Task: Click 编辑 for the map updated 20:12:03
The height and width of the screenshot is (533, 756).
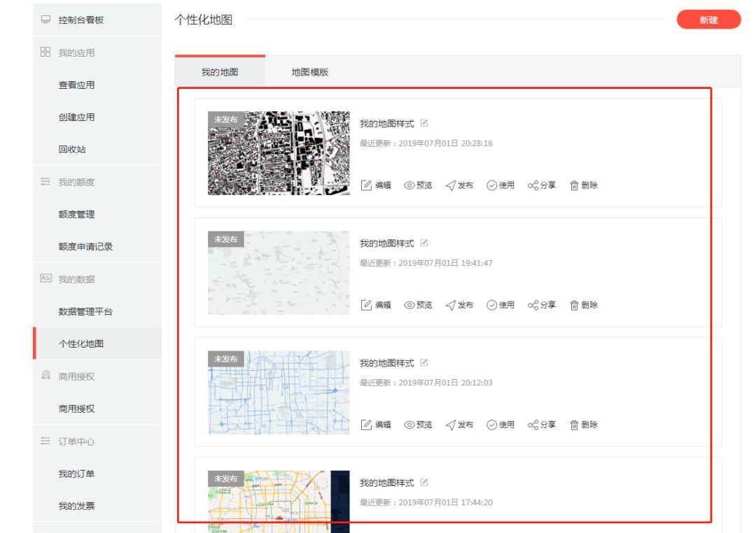Action: pos(376,425)
